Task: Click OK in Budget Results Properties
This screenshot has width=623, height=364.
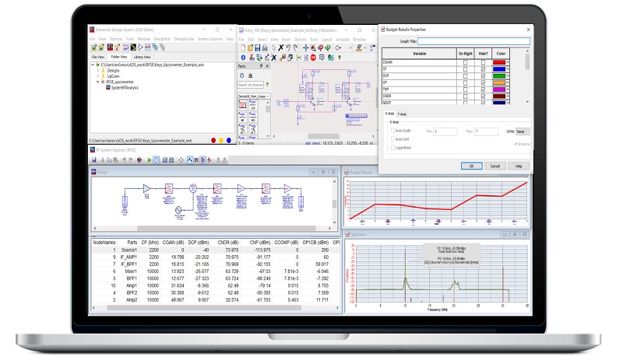Action: pyautogui.click(x=472, y=166)
